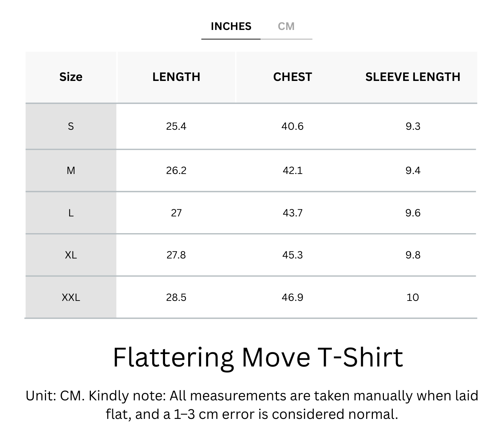This screenshot has width=504, height=441.
Task: Click the sleeve length value 10
Action: click(x=413, y=297)
